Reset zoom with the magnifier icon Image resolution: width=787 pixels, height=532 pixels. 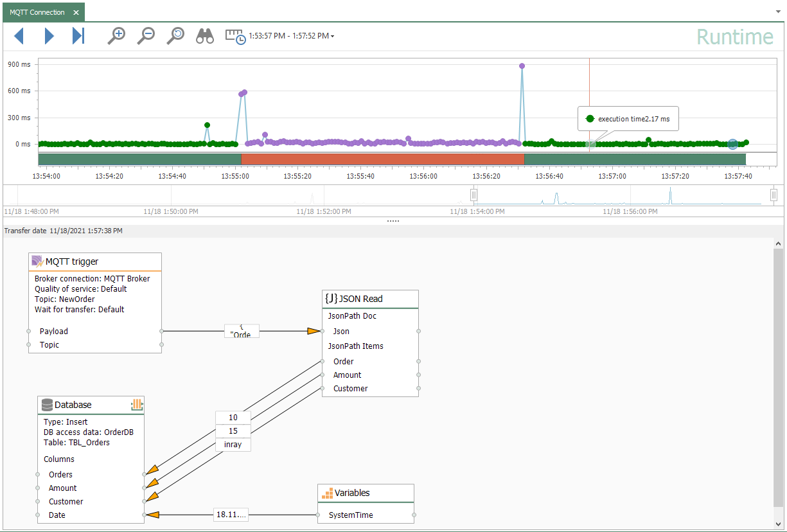point(175,36)
